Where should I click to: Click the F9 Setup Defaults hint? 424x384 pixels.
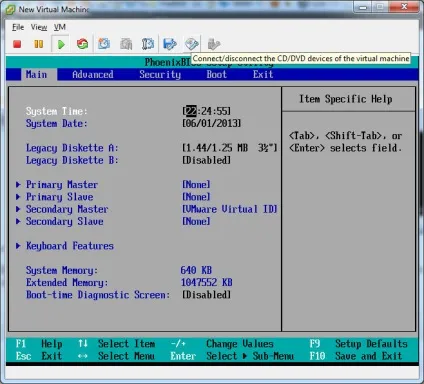(358, 343)
